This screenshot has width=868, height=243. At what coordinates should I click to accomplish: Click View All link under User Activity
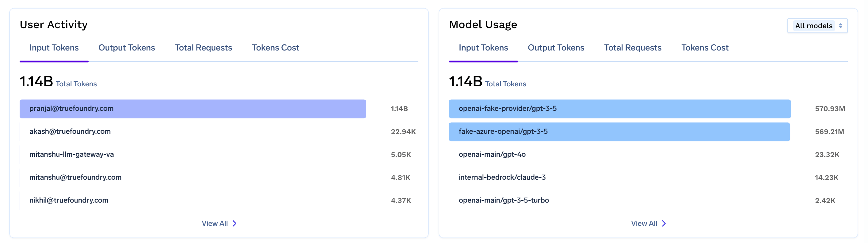(219, 223)
